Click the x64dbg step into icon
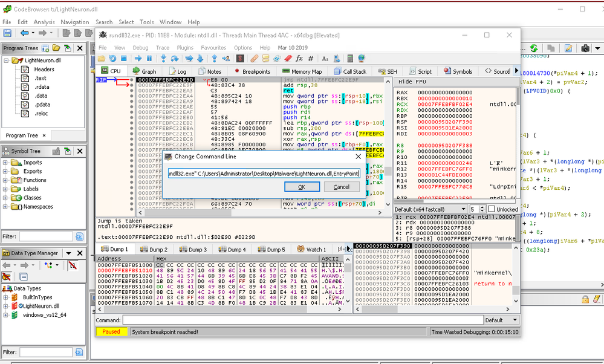This screenshot has width=604, height=364. [163, 59]
